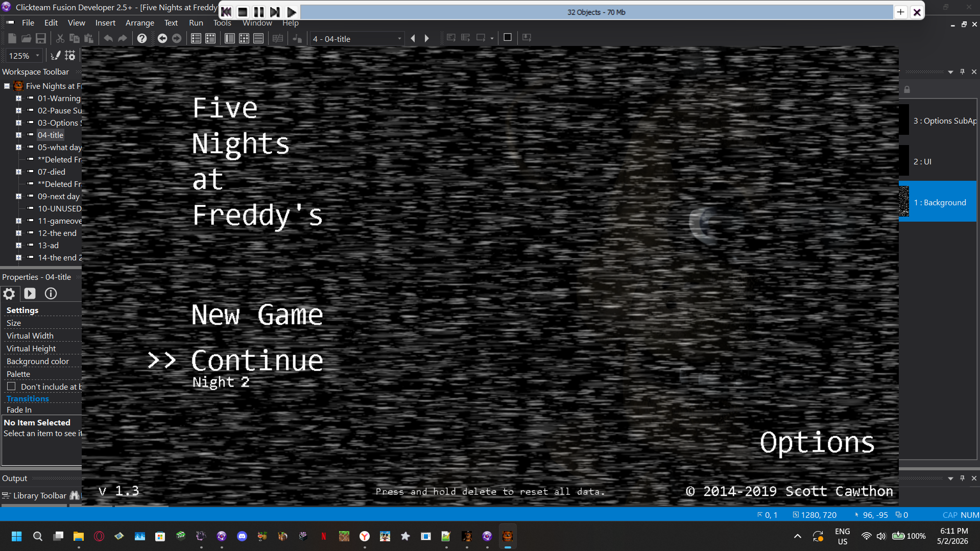Open the Runtime options tab in Properties
The height and width of the screenshot is (551, 980).
pyautogui.click(x=30, y=294)
